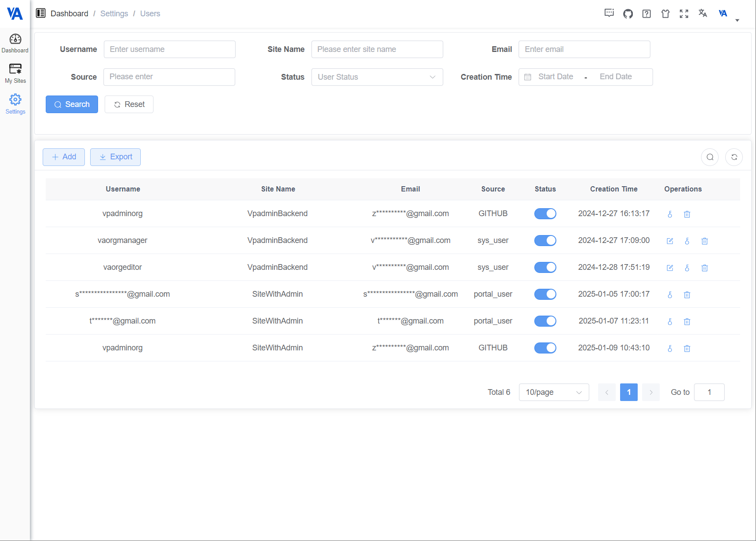756x541 pixels.
Task: Disable status toggle for vaorgmanager
Action: (x=545, y=240)
